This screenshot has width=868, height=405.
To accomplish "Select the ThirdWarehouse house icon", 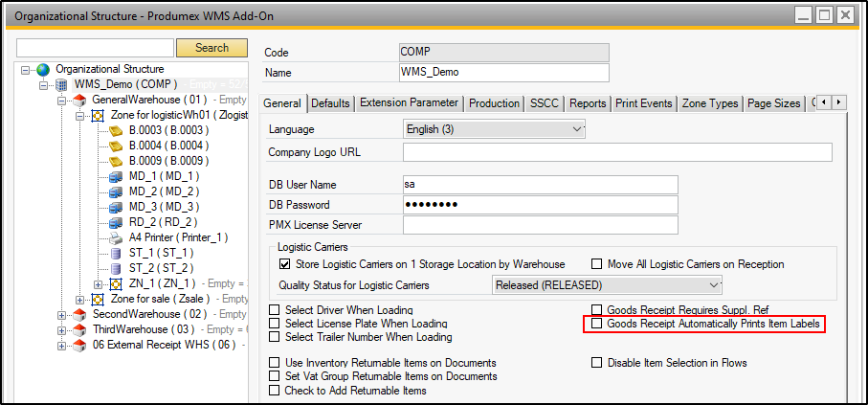I will point(80,329).
